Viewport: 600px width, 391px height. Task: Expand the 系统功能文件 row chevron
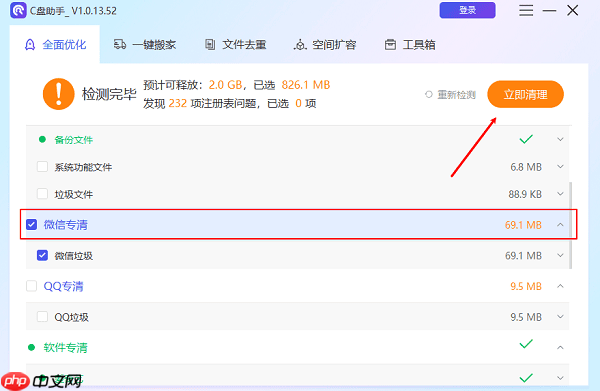coord(560,167)
